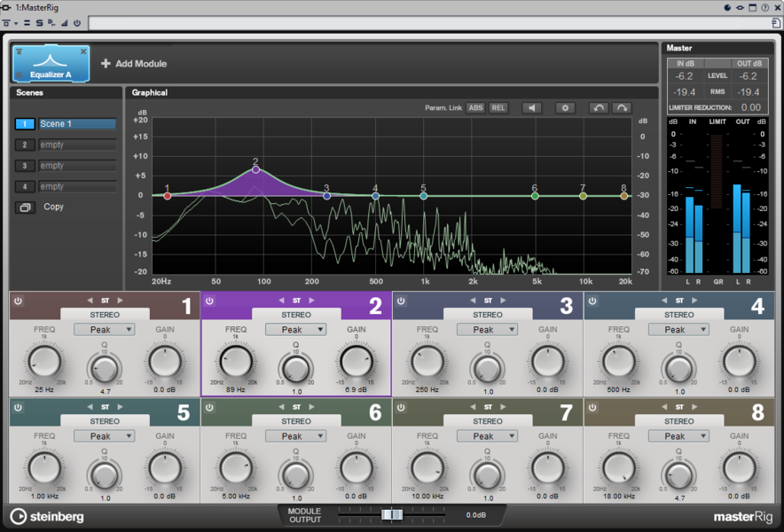Click band 1 next channel mode arrow
Viewport: 784px width, 532px height.
point(120,301)
